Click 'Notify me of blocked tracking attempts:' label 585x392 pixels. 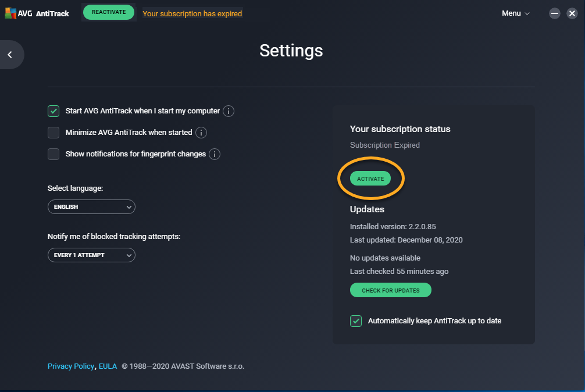pyautogui.click(x=114, y=237)
